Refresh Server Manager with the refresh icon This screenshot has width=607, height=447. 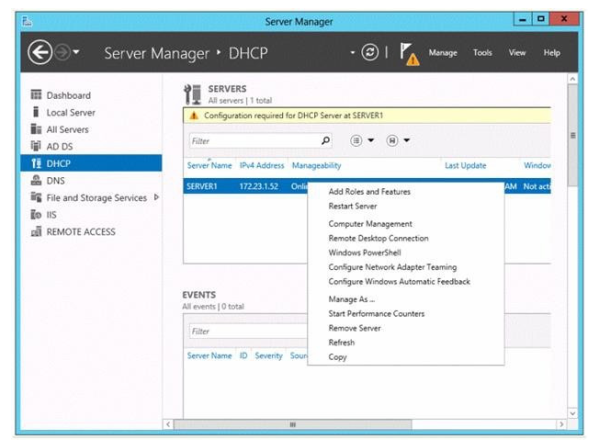click(x=370, y=52)
